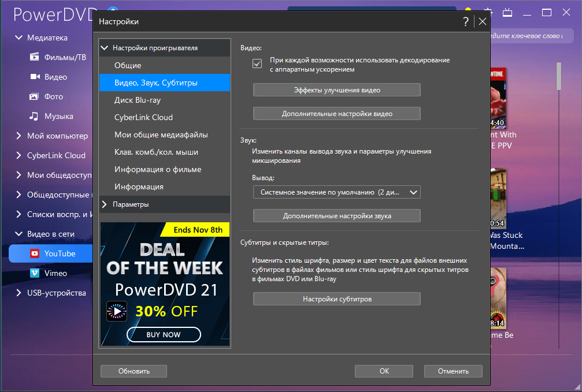Click the Музыка note icon
Screen dimensions: 582x392
(x=34, y=116)
